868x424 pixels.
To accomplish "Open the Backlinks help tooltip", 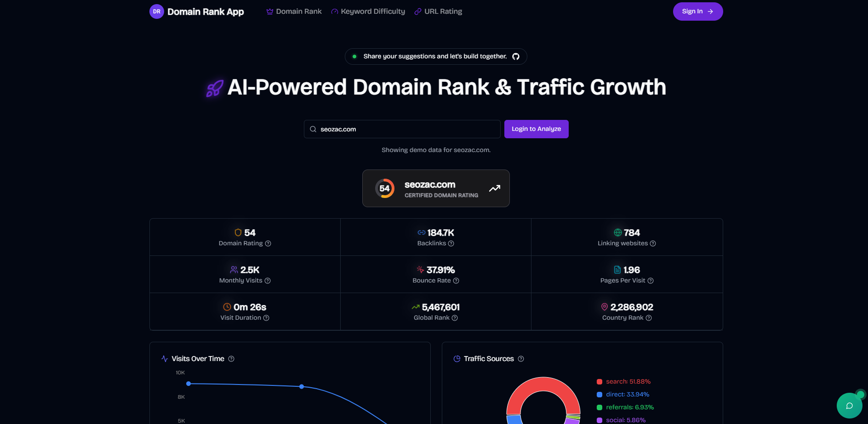I will pos(451,243).
